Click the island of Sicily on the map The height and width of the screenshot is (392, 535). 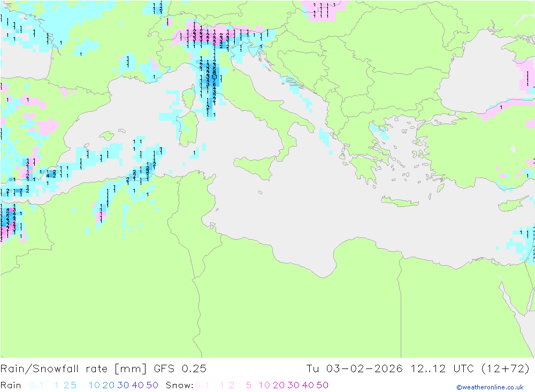point(257,167)
